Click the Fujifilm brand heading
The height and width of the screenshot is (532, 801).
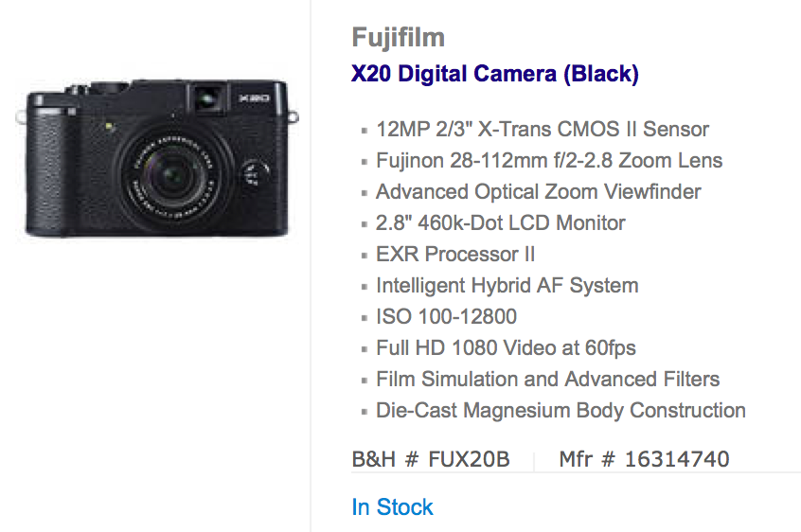tap(398, 38)
